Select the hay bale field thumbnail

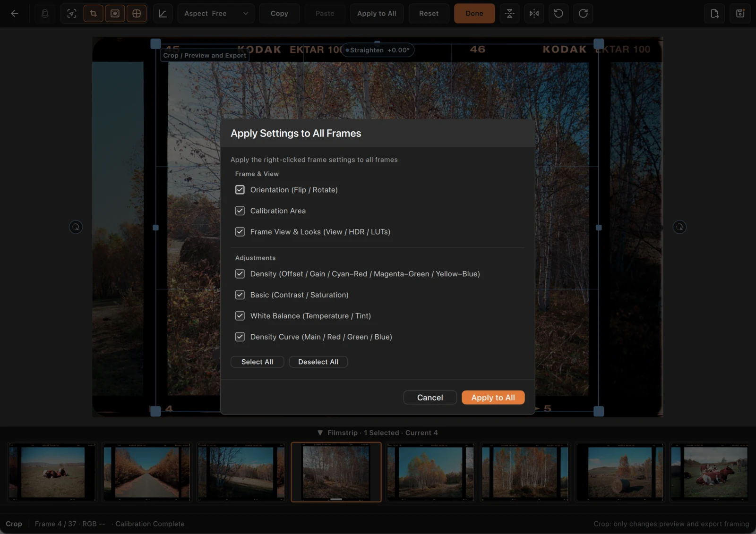pos(619,472)
